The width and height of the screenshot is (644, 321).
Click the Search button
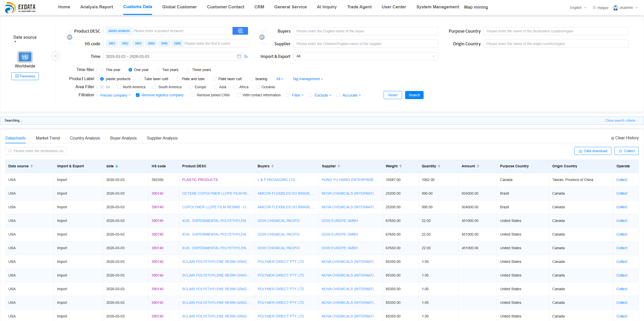point(414,95)
